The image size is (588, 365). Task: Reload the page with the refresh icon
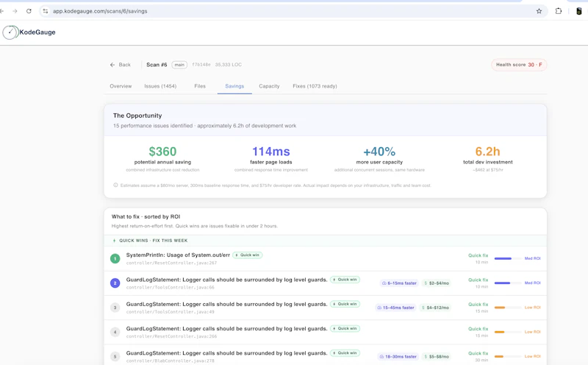coord(29,11)
